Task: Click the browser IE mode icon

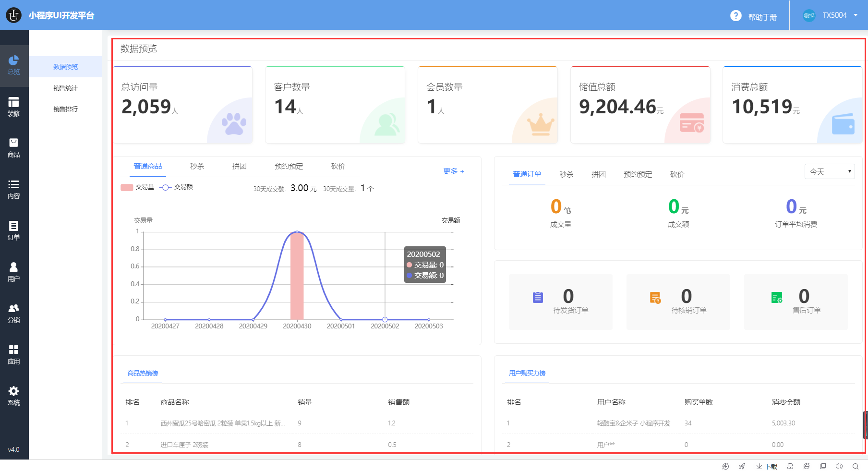Action: point(807,466)
